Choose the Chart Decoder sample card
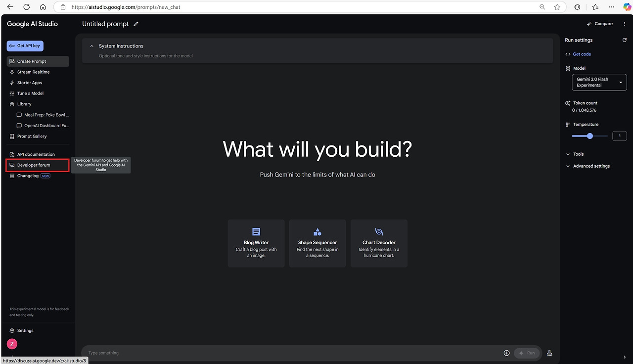This screenshot has height=364, width=633. tap(379, 244)
